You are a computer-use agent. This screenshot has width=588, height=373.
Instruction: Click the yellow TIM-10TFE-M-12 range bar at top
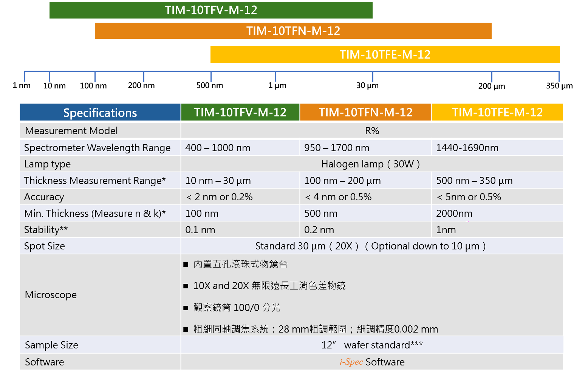(x=385, y=54)
